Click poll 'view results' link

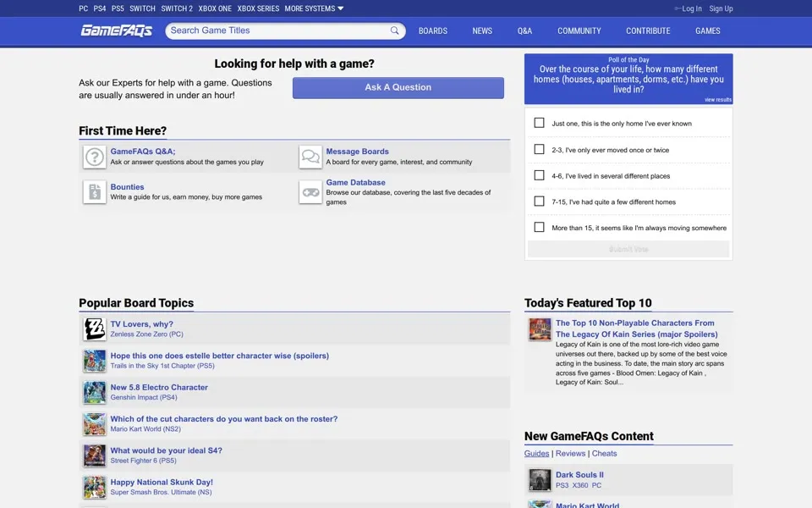pos(718,100)
